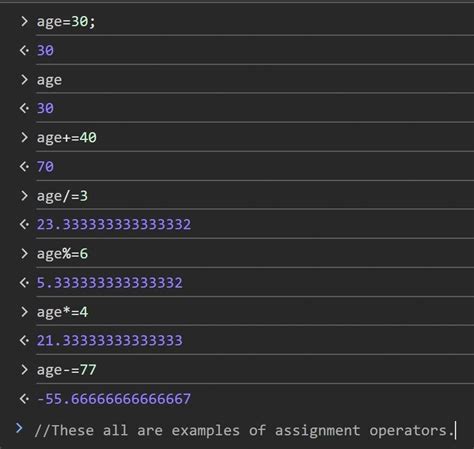Click the output arrow beside -55.66666666666667
The width and height of the screenshot is (474, 449).
click(24, 399)
